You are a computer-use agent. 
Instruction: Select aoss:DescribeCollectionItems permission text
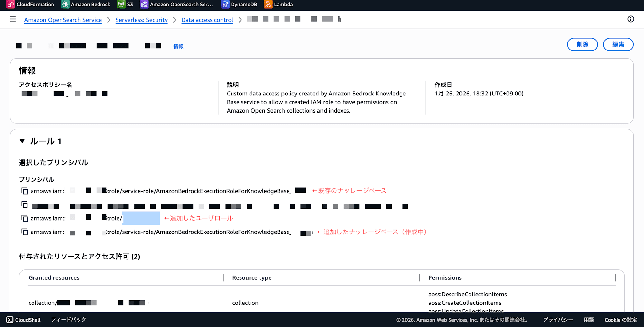tap(468, 294)
